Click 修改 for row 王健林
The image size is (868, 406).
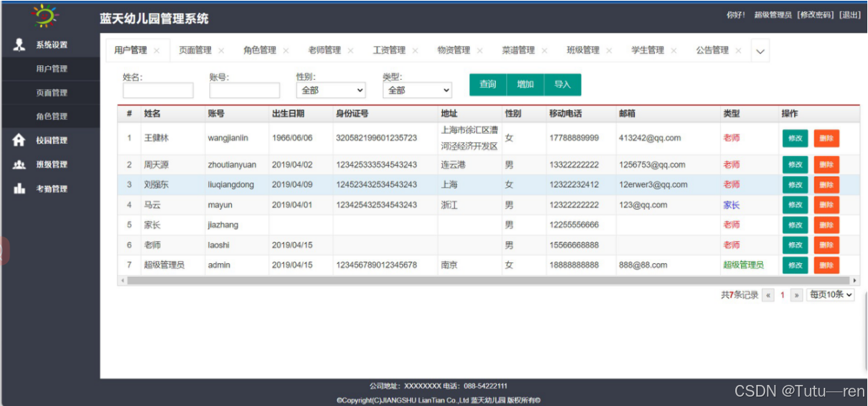click(795, 138)
